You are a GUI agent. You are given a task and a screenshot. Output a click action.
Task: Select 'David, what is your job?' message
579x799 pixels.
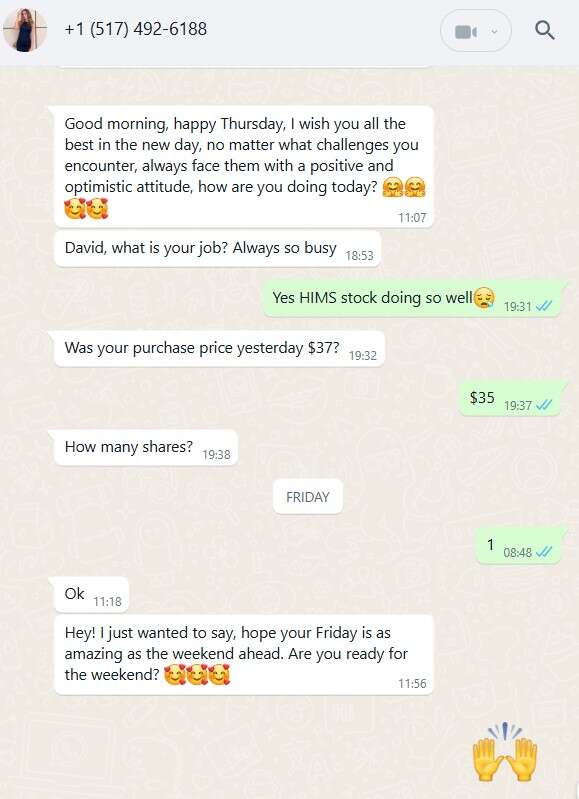click(217, 249)
